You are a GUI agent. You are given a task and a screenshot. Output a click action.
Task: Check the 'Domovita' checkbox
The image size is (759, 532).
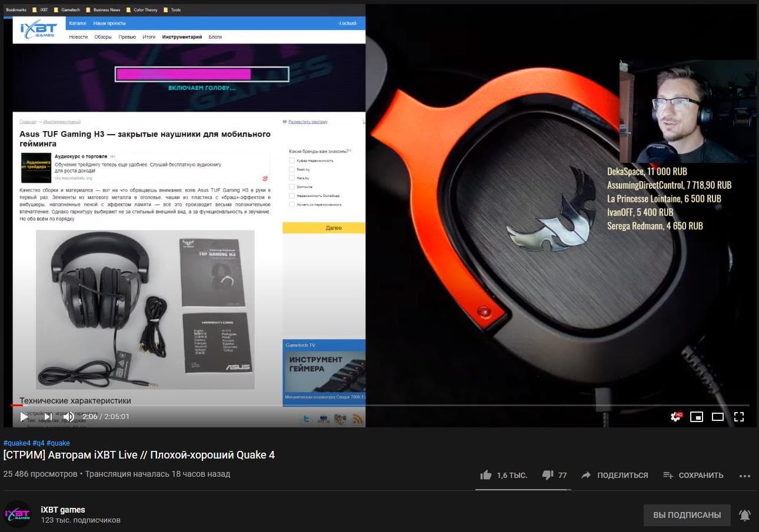point(292,187)
